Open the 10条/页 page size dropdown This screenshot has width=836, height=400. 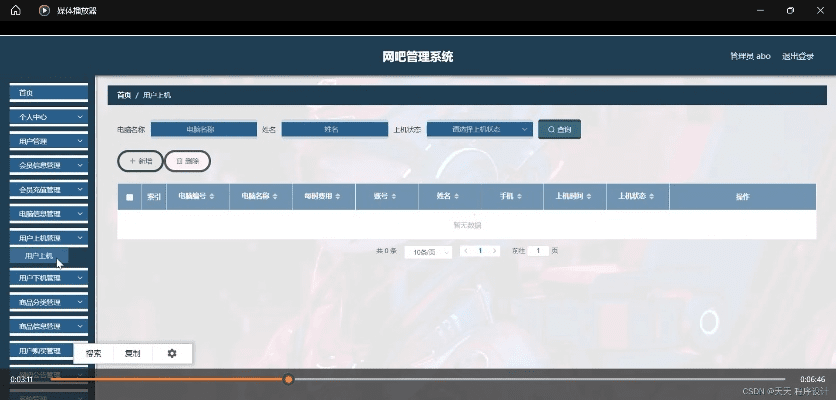[x=428, y=252]
